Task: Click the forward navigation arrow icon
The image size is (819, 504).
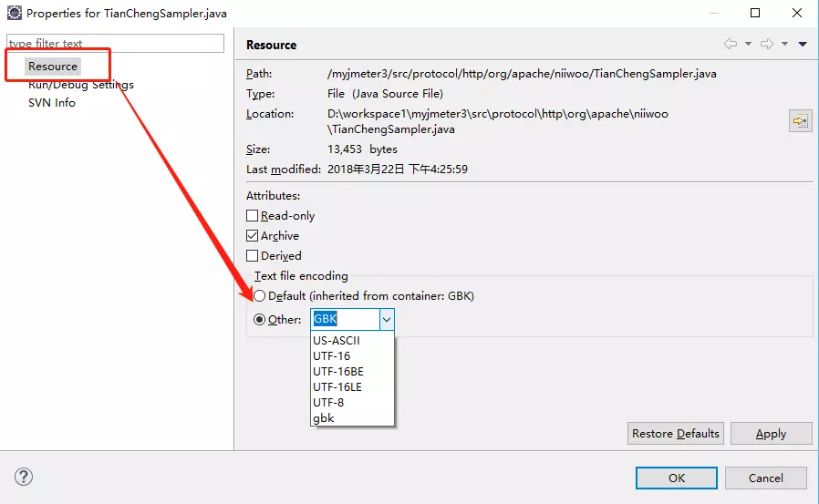Action: tap(767, 44)
